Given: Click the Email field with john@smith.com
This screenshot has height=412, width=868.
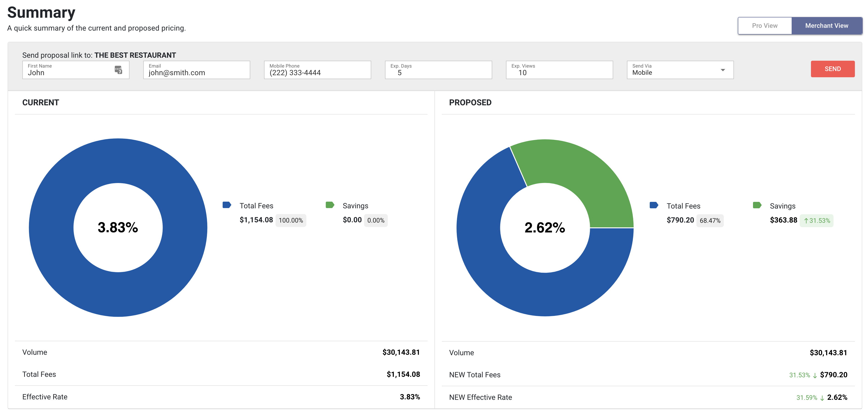Looking at the screenshot, I should 196,70.
